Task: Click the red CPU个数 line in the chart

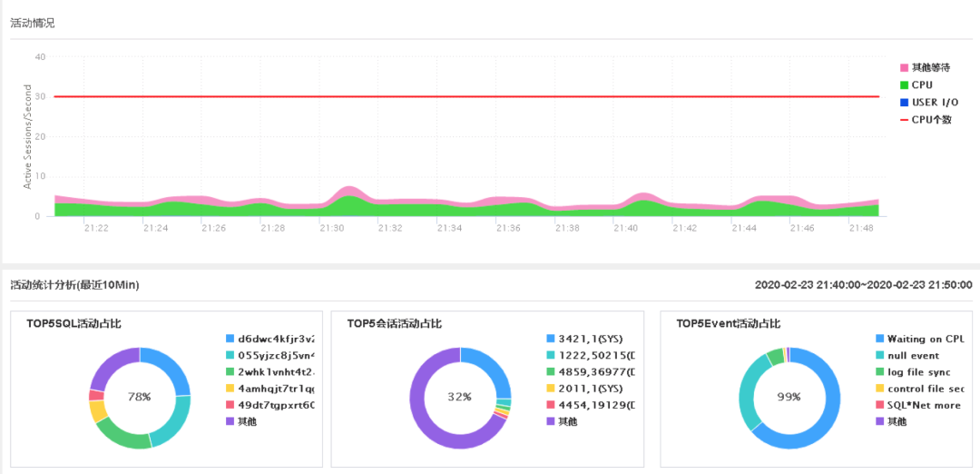Action: (x=466, y=96)
